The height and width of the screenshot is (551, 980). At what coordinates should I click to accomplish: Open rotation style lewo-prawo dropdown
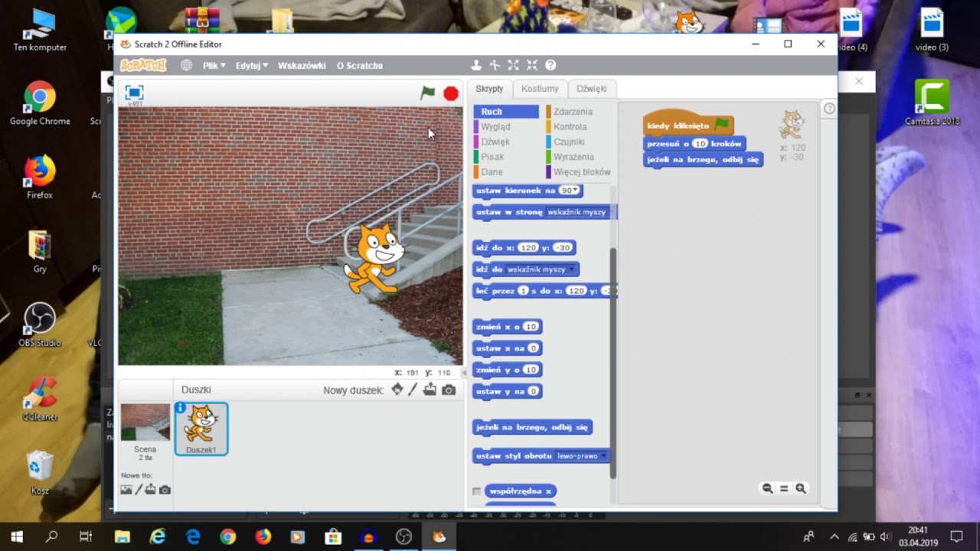pos(603,456)
